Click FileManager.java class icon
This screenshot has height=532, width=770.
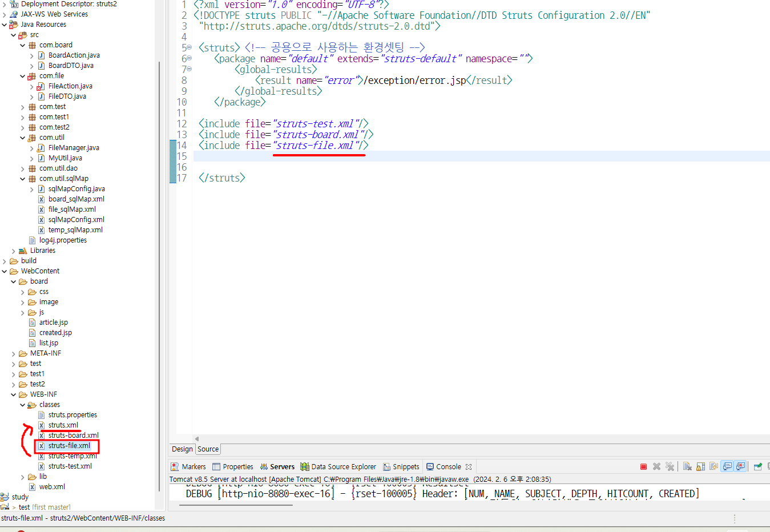pyautogui.click(x=41, y=148)
